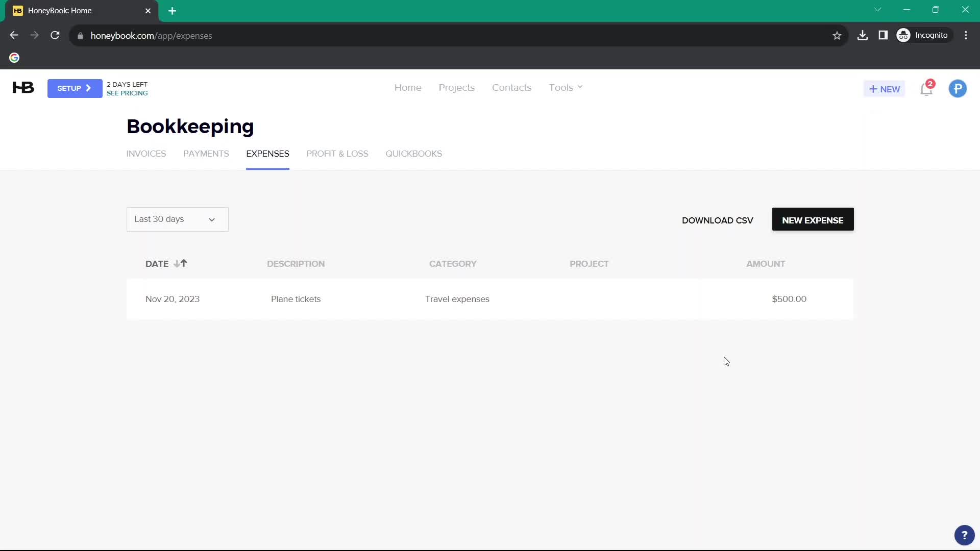Viewport: 980px width, 551px height.
Task: Select the Expenses tab
Action: [267, 154]
